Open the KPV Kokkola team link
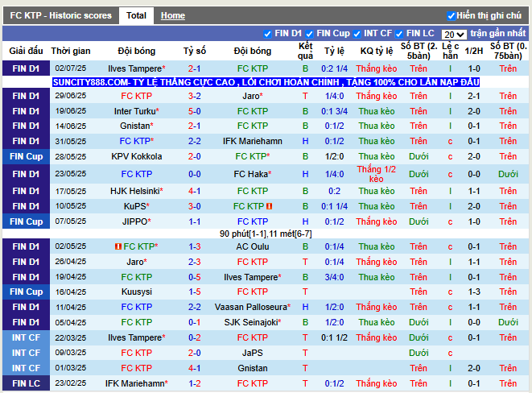This screenshot has width=532, height=393. [x=136, y=156]
